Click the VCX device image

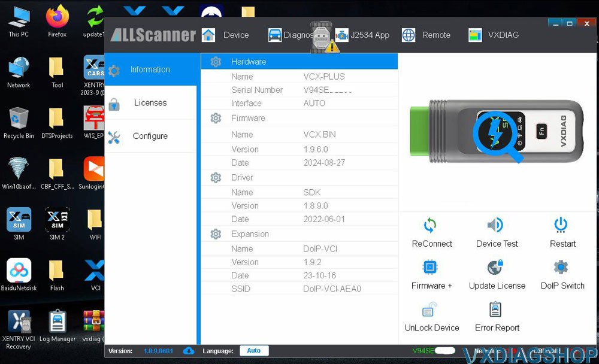click(x=496, y=131)
